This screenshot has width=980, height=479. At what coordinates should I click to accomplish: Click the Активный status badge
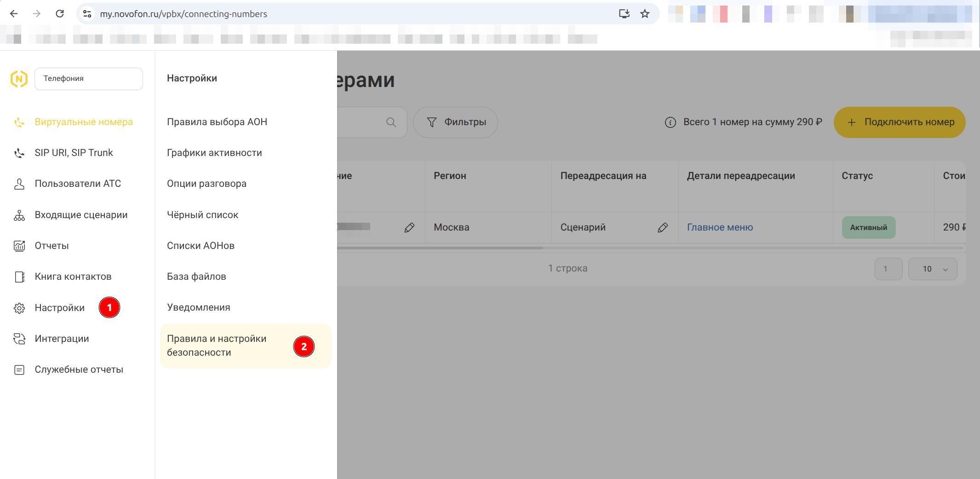[869, 227]
